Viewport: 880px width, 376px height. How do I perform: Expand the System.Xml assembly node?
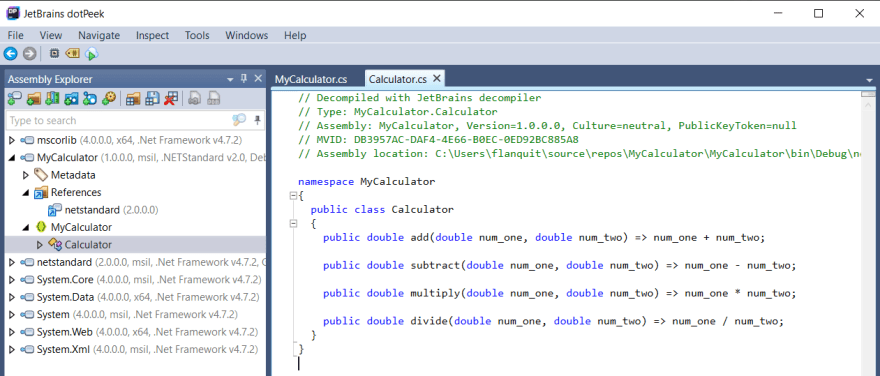pyautogui.click(x=12, y=349)
